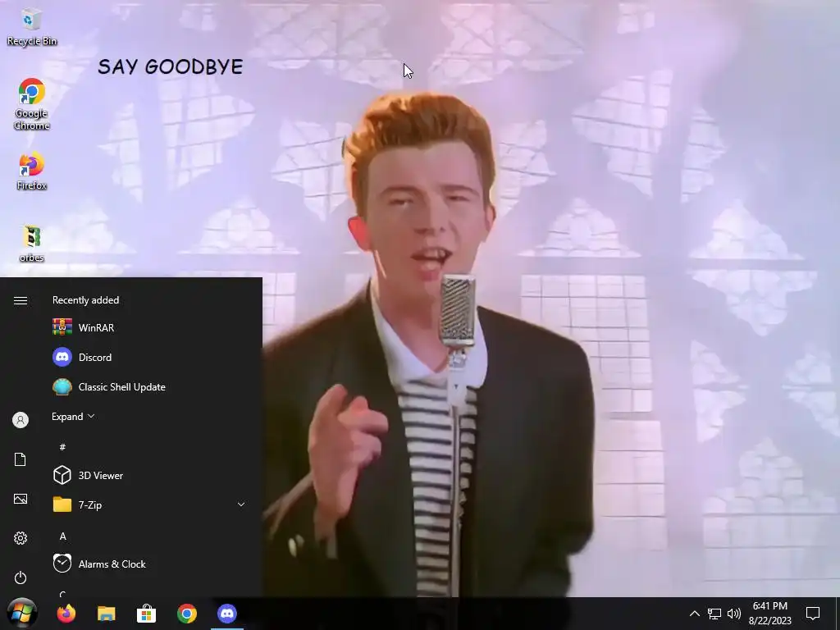The width and height of the screenshot is (840, 630).
Task: Open Chrome from the taskbar
Action: pos(187,614)
